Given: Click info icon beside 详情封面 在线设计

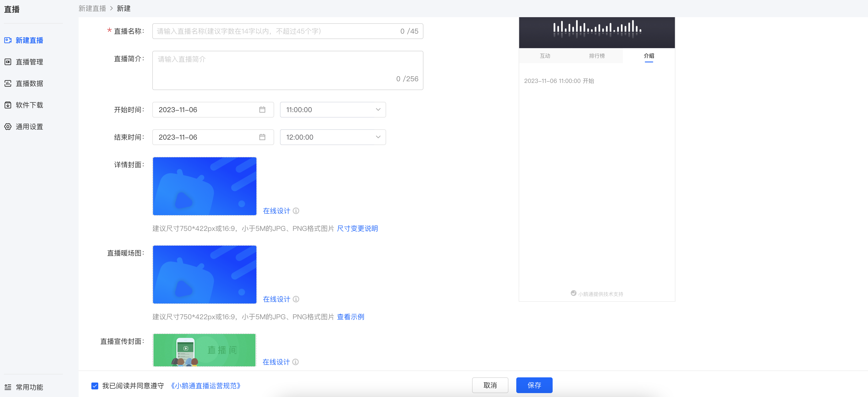Looking at the screenshot, I should [296, 211].
